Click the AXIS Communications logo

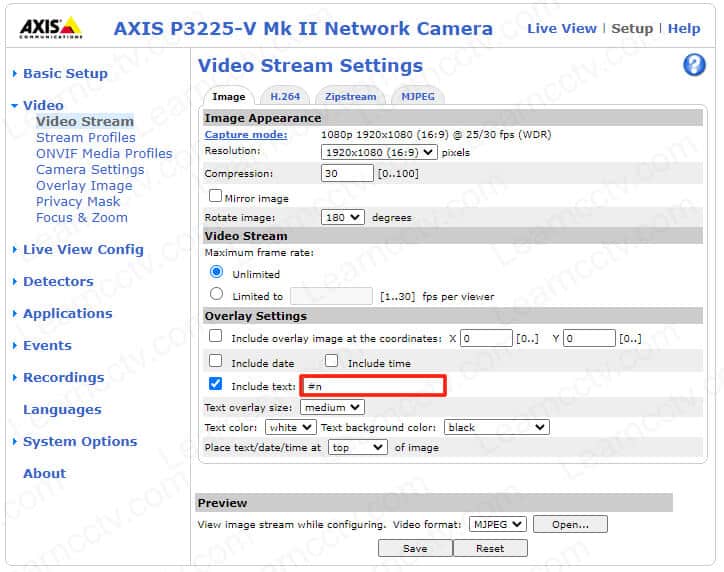click(50, 27)
